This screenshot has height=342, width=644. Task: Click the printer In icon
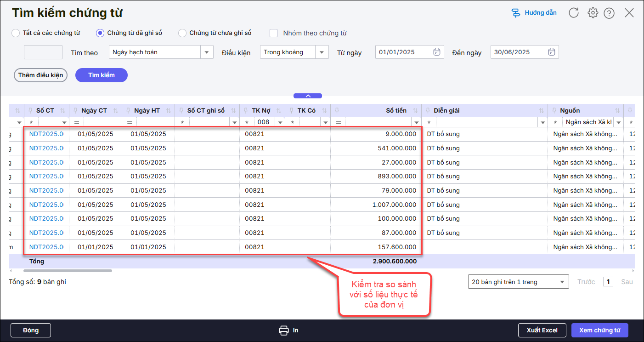pos(284,330)
